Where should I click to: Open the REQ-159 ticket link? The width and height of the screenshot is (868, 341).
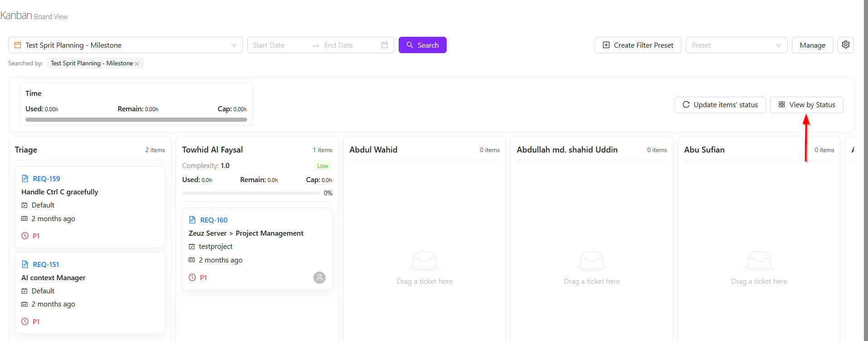tap(46, 178)
